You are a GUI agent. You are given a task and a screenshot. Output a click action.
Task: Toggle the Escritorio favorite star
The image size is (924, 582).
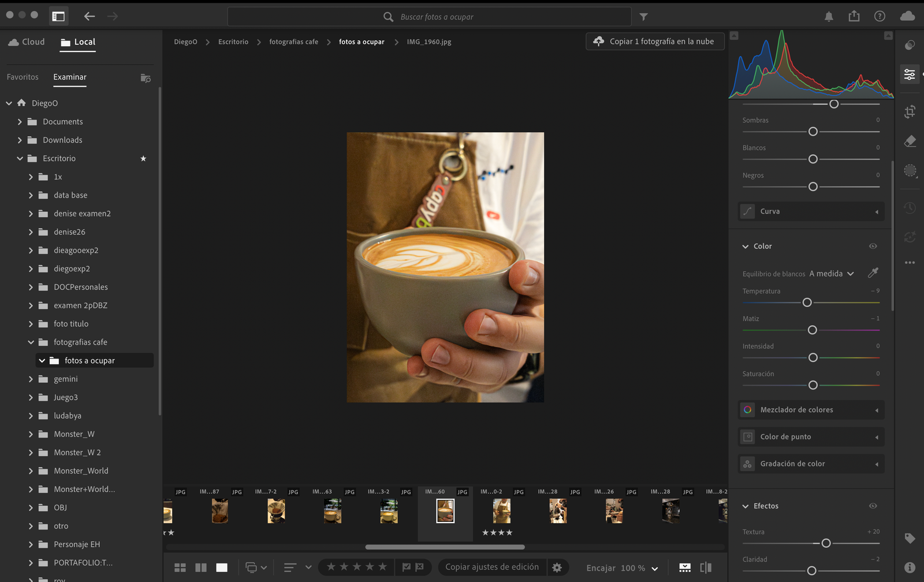[143, 159]
